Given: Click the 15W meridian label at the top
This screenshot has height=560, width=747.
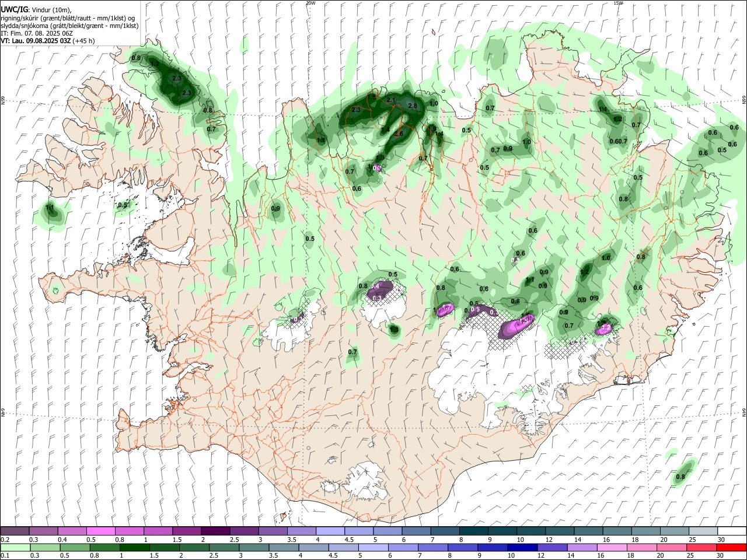Looking at the screenshot, I should 618,3.
